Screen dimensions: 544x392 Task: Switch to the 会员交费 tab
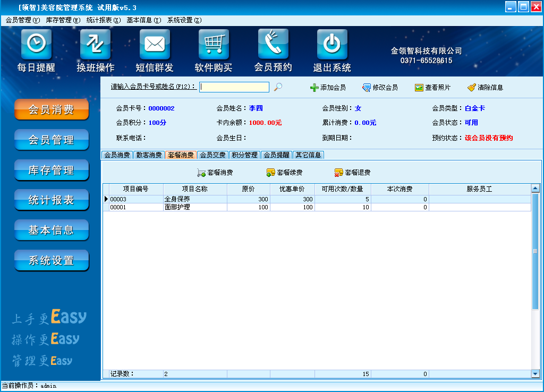coord(212,155)
